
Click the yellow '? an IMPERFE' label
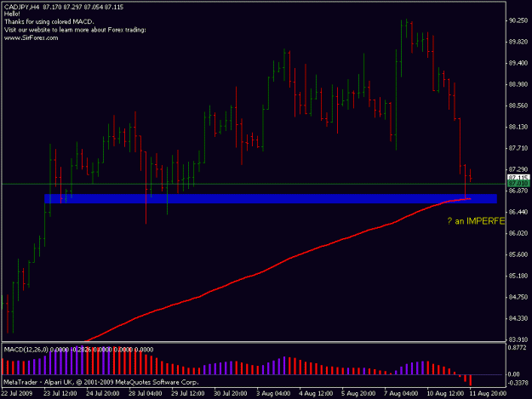point(476,221)
